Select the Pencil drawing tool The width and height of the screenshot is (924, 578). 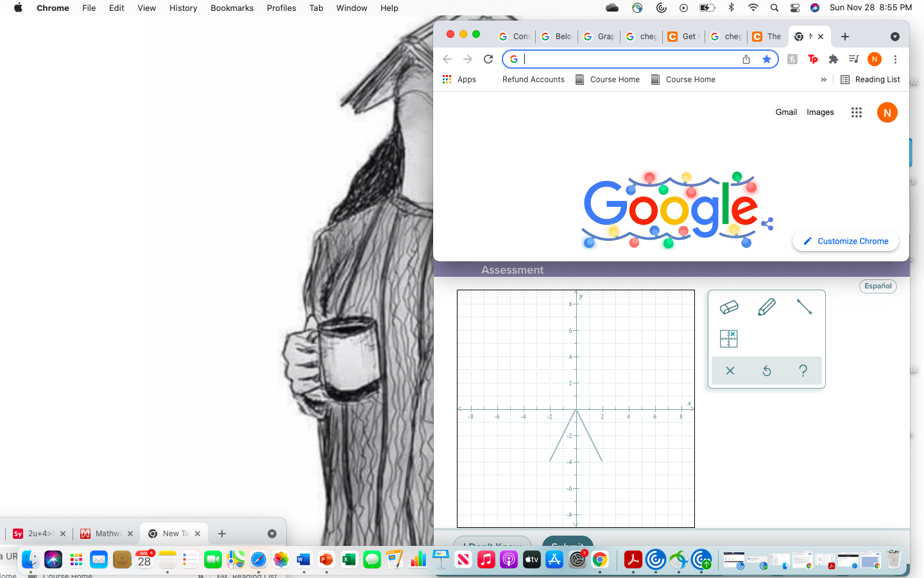pyautogui.click(x=766, y=307)
